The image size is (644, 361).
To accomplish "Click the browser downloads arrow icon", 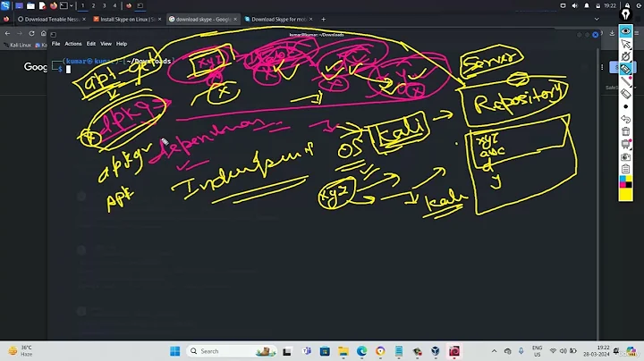I will click(612, 34).
